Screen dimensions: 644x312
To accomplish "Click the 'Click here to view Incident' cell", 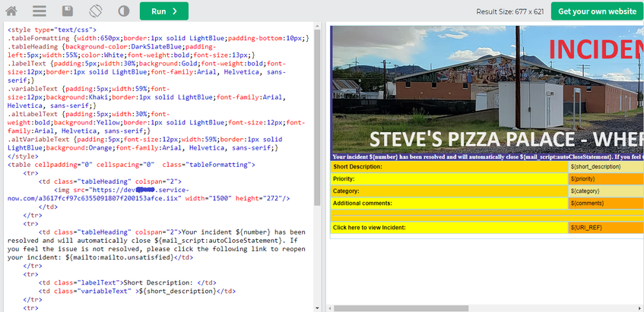I will point(449,228).
